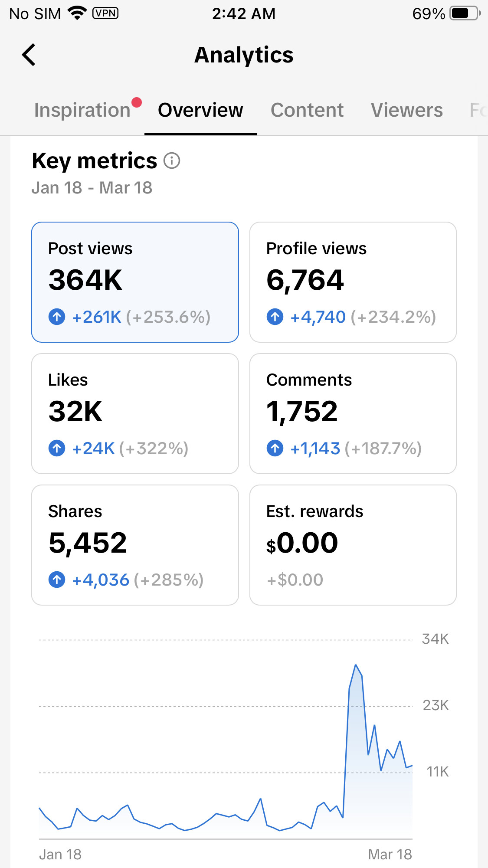Tap the Post views up-arrow icon
Screen dimensions: 488x868
[x=57, y=317]
